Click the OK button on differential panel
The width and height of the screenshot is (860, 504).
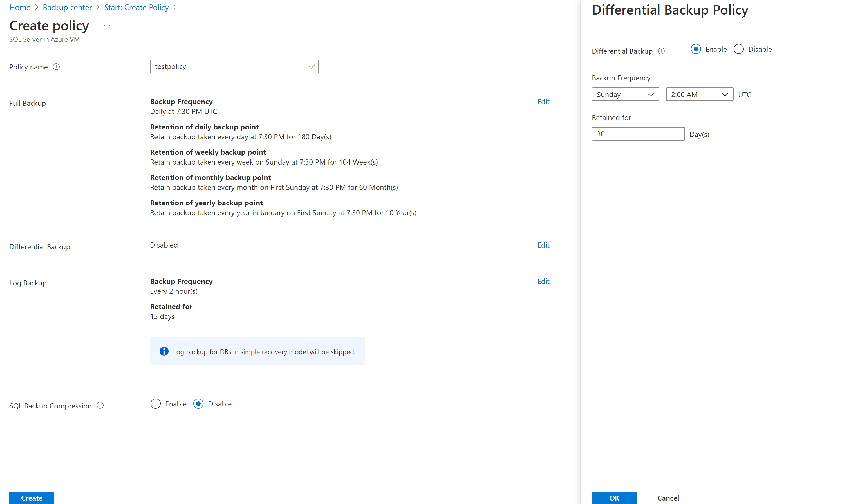(615, 498)
